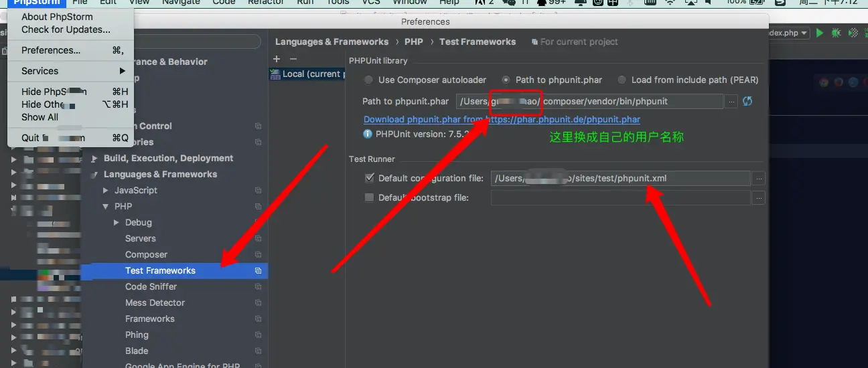The height and width of the screenshot is (368, 868).
Task: Open the Help menu in menu bar
Action: tap(449, 3)
